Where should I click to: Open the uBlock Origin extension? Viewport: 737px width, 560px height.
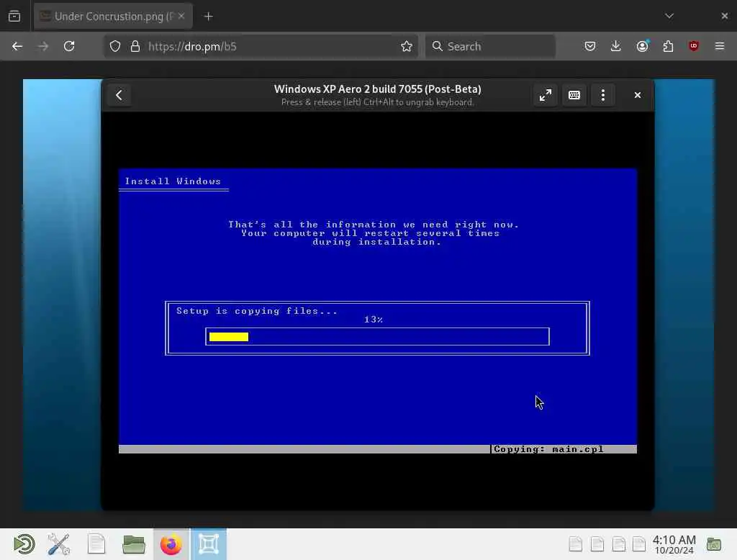tap(693, 46)
